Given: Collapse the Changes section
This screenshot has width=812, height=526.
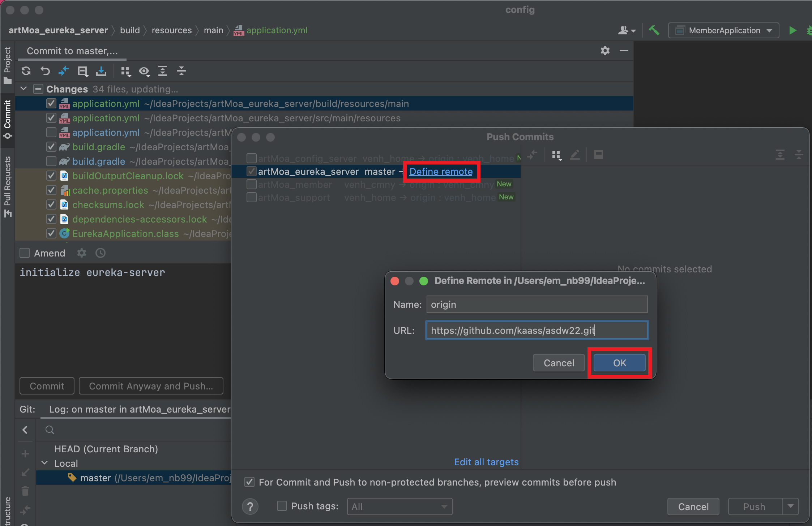Looking at the screenshot, I should click(x=23, y=89).
